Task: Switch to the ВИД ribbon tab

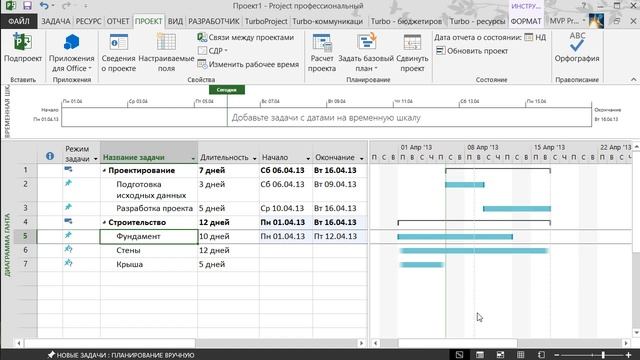Action: (175, 21)
